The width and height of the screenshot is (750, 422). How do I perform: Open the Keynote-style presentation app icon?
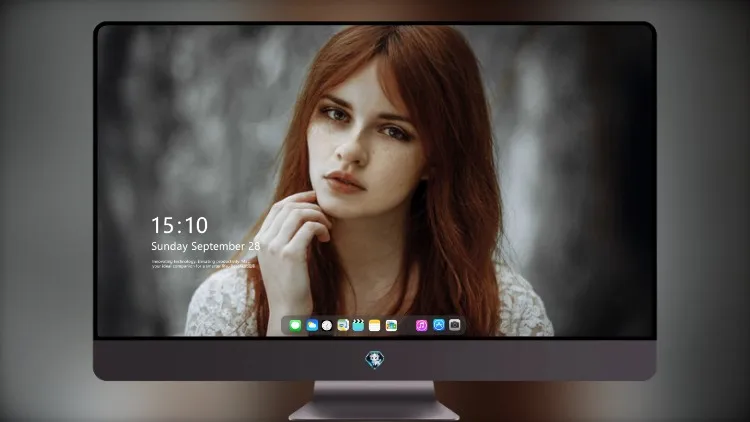(343, 325)
